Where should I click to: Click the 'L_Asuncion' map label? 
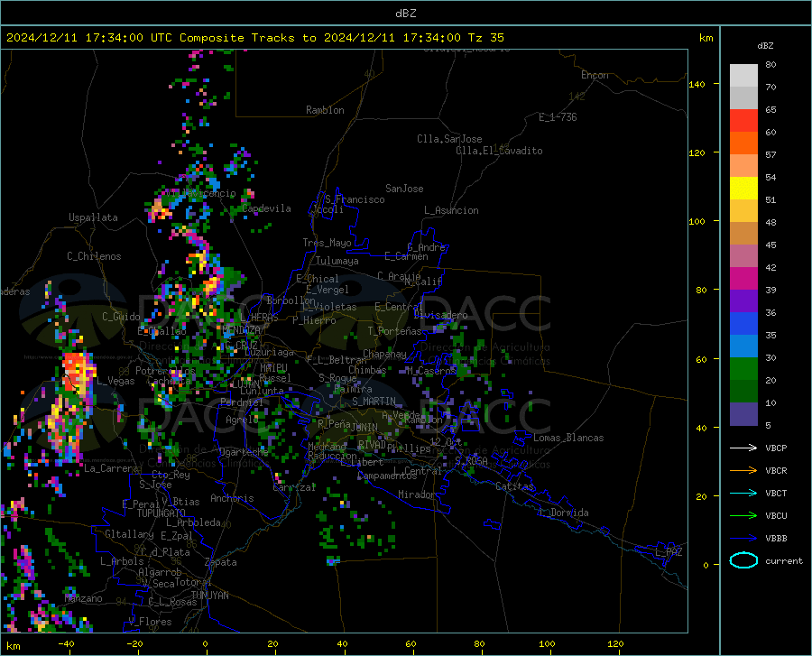click(x=451, y=210)
